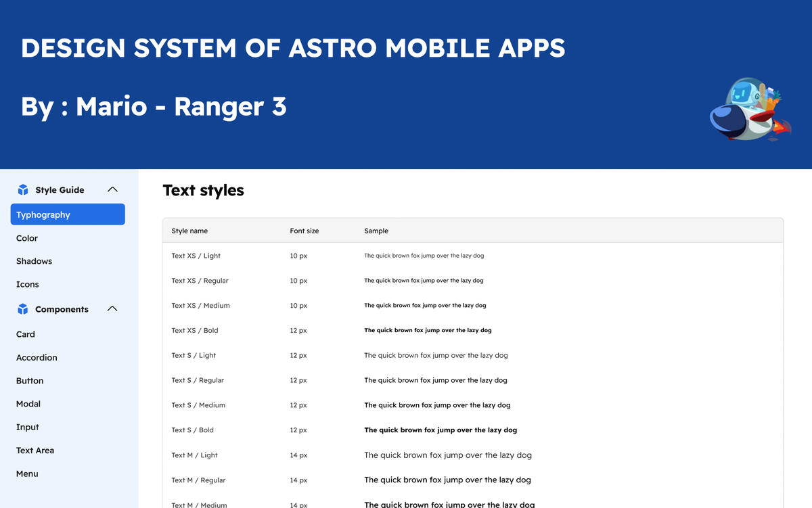Navigate to Card component
812x508 pixels.
(26, 334)
